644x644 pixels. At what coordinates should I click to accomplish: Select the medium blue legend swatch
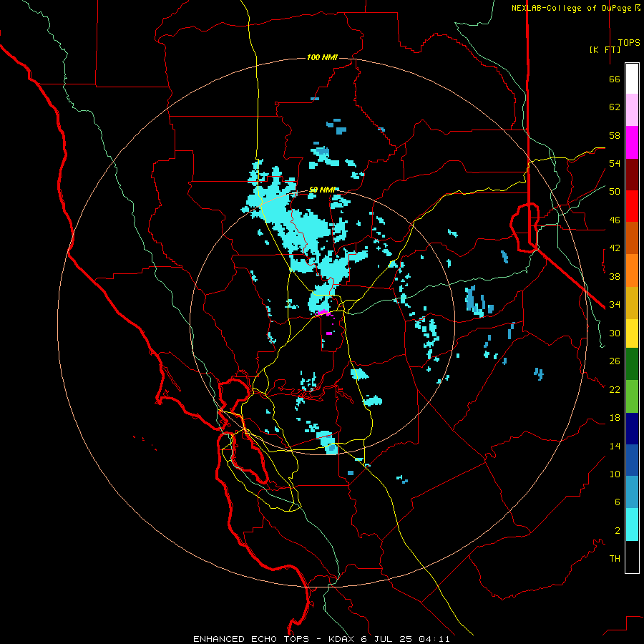tap(632, 460)
